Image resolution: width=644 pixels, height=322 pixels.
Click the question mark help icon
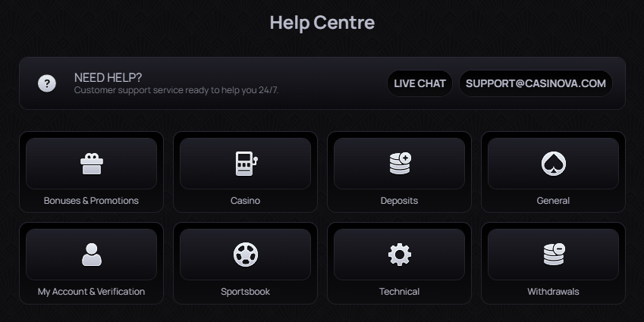coord(47,83)
